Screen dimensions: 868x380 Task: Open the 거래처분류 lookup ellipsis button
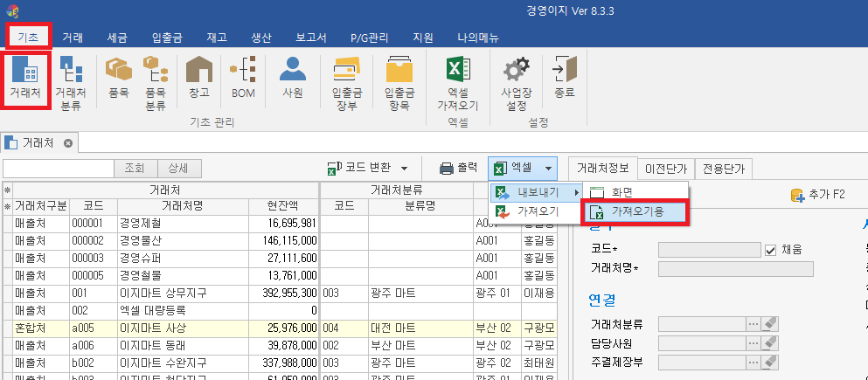pos(753,323)
